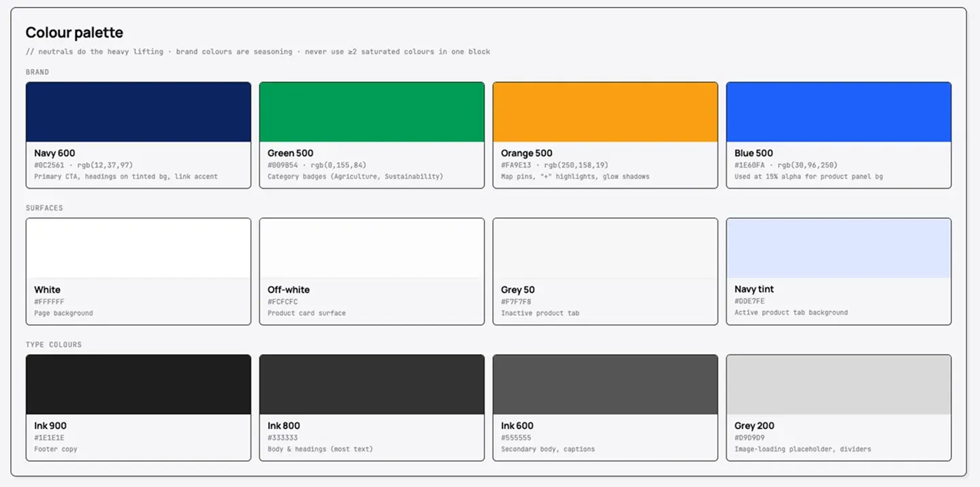Click 'Map pins, "+" highlights, glow shadows'
The image size is (980, 487).
(x=575, y=176)
